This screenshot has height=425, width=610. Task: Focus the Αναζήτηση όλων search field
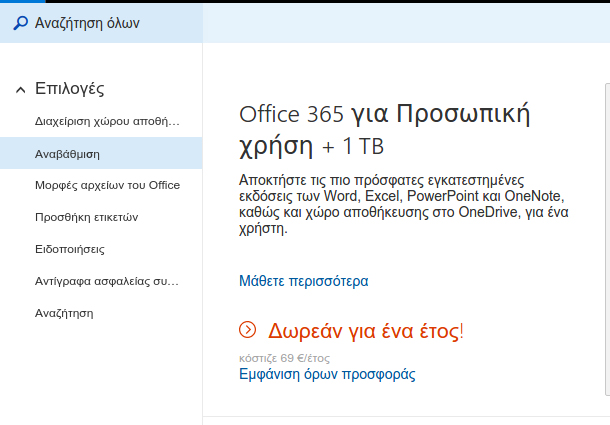click(x=101, y=23)
